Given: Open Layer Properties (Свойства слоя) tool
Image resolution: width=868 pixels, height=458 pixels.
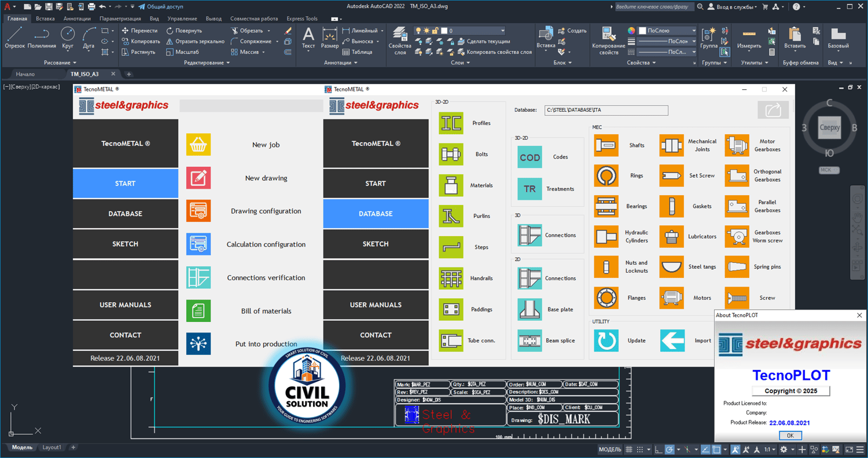Looking at the screenshot, I should [x=400, y=40].
